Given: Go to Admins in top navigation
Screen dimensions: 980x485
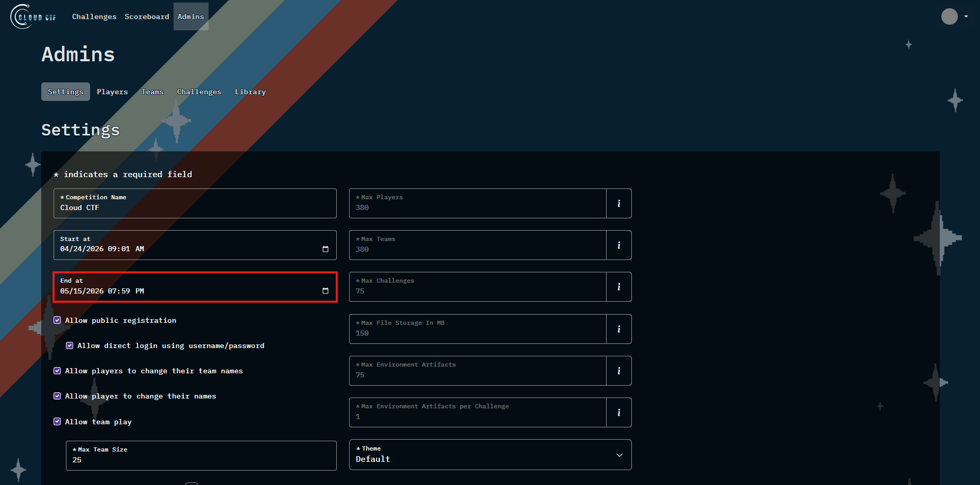Looking at the screenshot, I should [191, 16].
